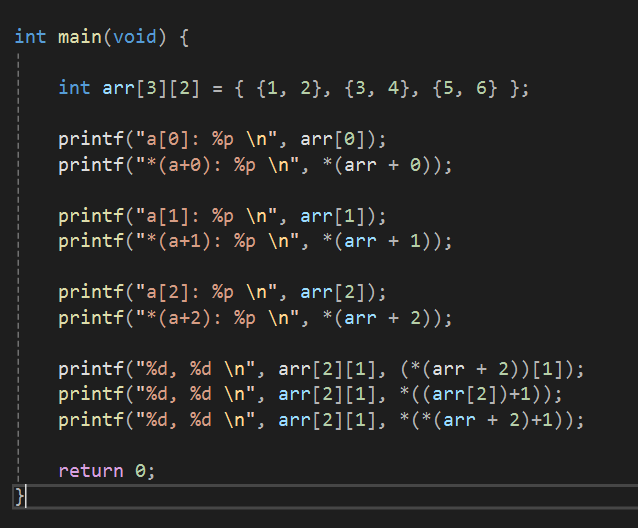
Task: Click the closing brace of main
Action: 19,497
